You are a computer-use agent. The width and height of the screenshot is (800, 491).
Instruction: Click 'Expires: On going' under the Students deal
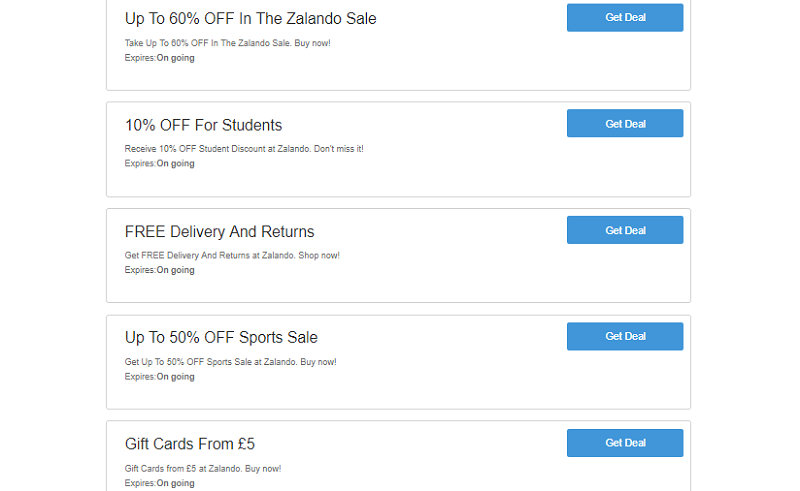tap(159, 164)
